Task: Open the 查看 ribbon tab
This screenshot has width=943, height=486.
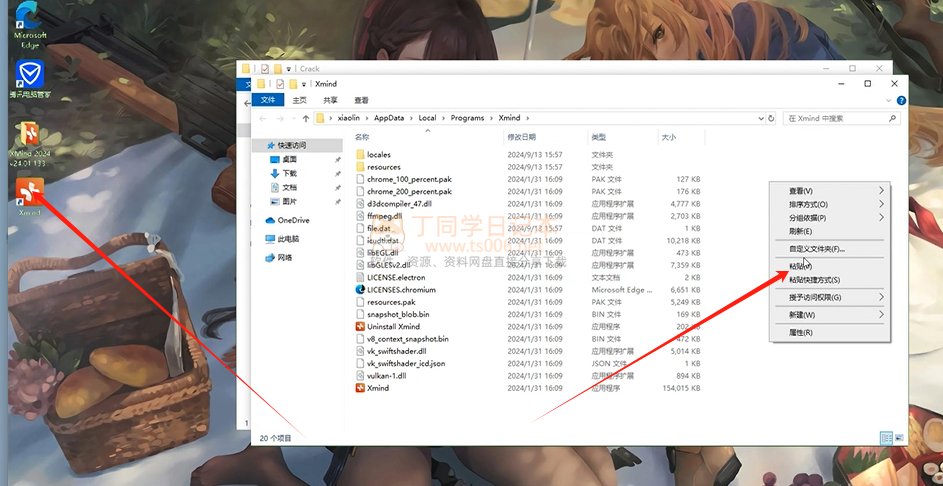Action: pos(361,100)
